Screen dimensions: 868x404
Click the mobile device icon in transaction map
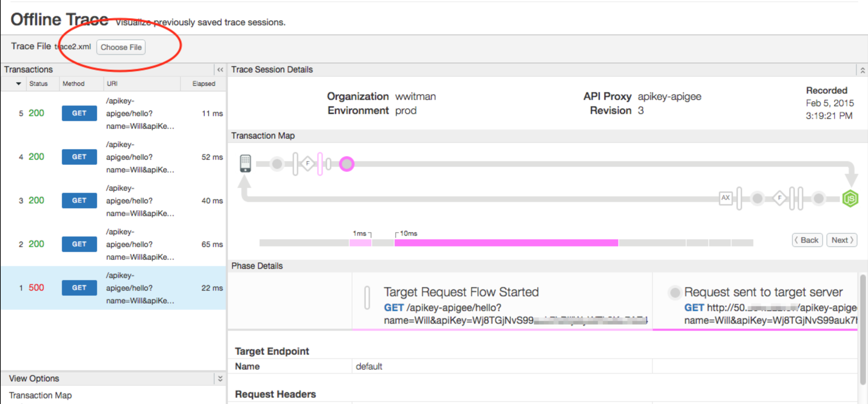pos(246,164)
